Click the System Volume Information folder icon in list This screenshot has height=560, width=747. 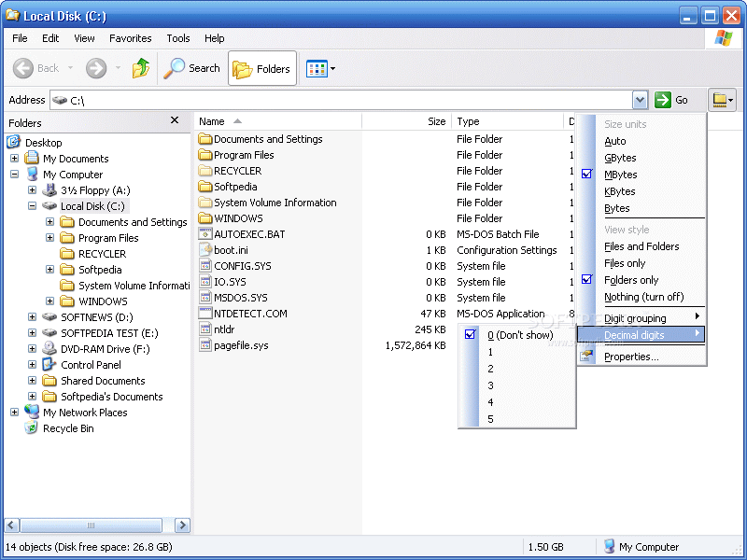tap(204, 203)
